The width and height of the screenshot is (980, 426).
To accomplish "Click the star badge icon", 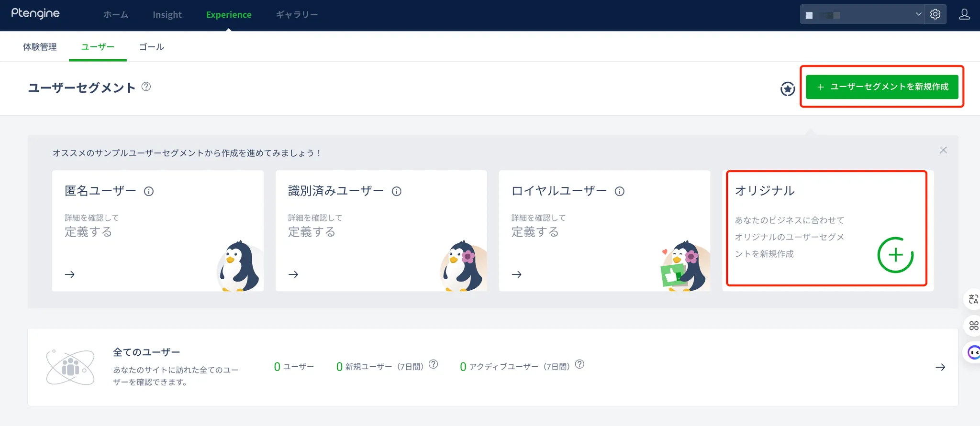I will click(787, 89).
